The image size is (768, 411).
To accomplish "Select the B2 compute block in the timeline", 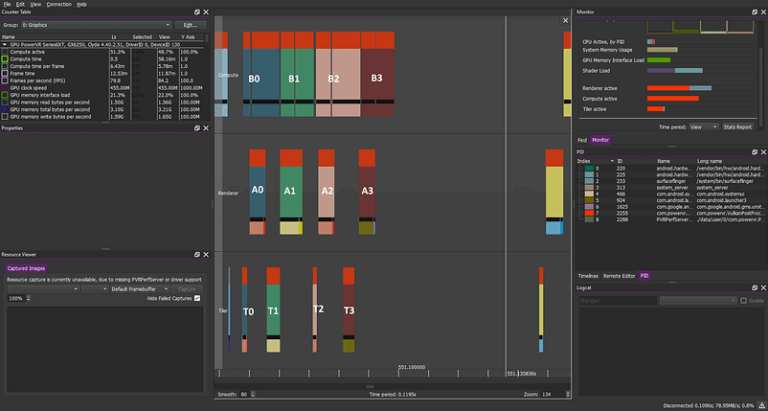I will [336, 80].
